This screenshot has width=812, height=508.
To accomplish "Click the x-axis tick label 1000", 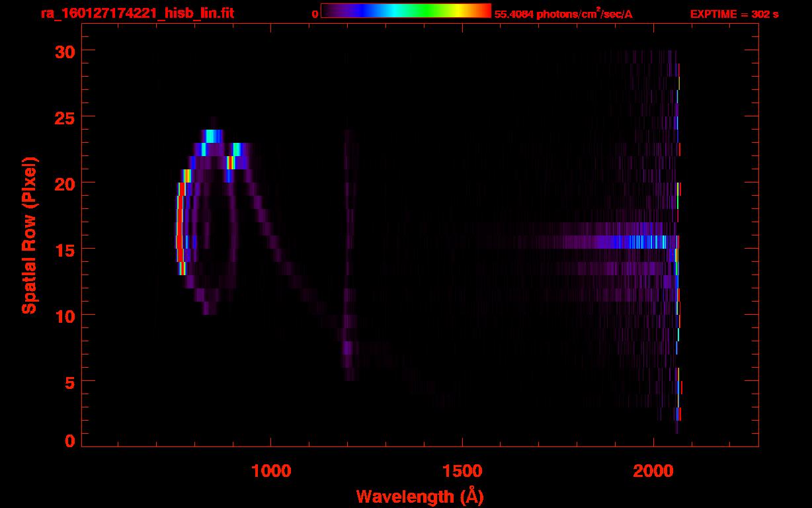I will pyautogui.click(x=271, y=470).
